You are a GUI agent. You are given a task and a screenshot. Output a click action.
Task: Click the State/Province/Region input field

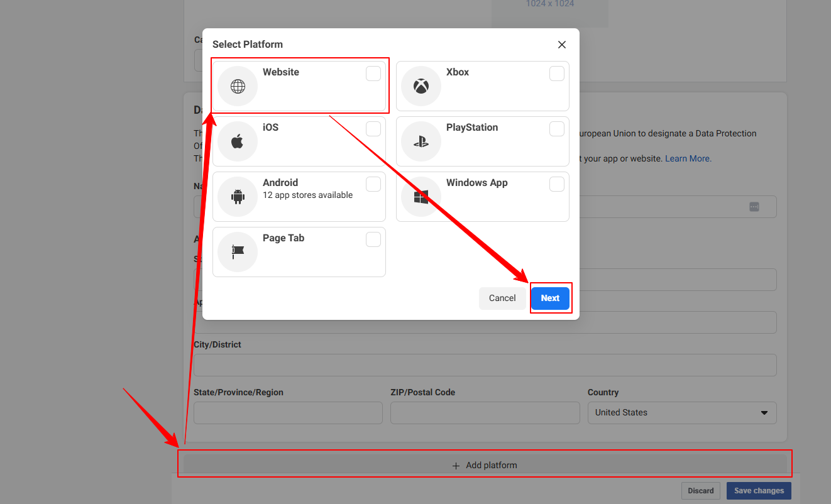tap(288, 413)
